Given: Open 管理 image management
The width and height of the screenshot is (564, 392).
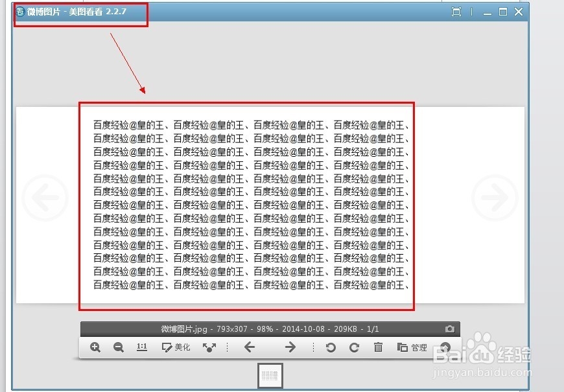Looking at the screenshot, I should [412, 347].
